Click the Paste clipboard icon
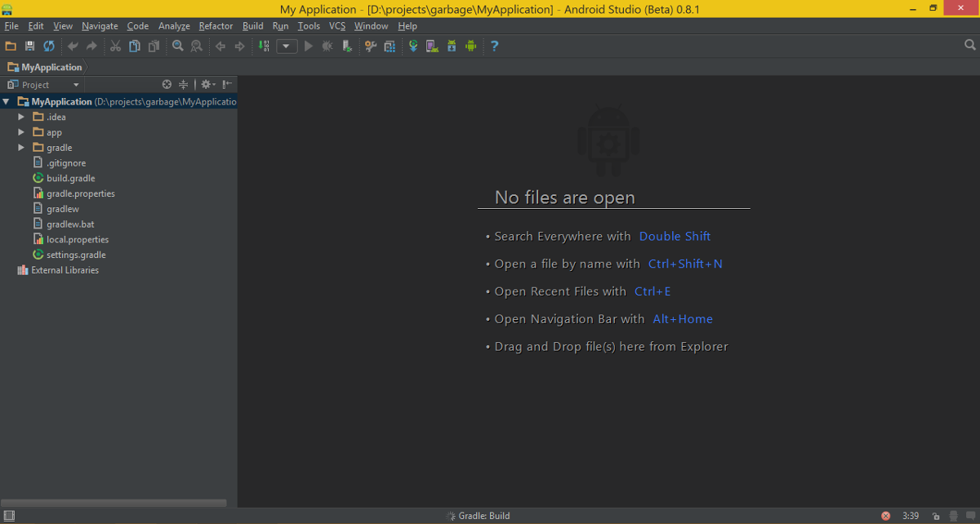The height and width of the screenshot is (524, 980). [x=154, y=47]
